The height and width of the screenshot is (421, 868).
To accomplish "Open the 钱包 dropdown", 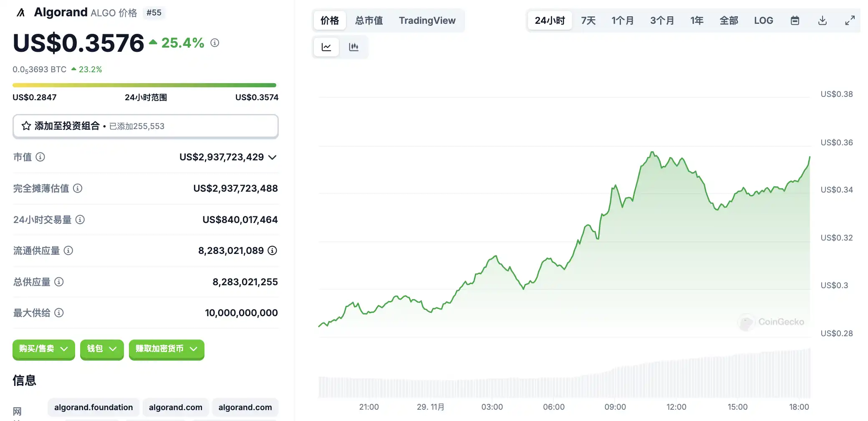I will pyautogui.click(x=102, y=349).
